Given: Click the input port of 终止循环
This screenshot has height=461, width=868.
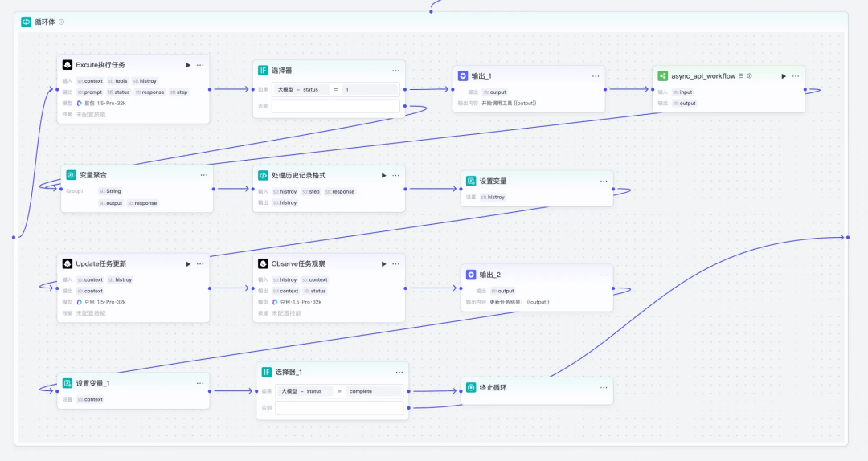Looking at the screenshot, I should pos(461,391).
